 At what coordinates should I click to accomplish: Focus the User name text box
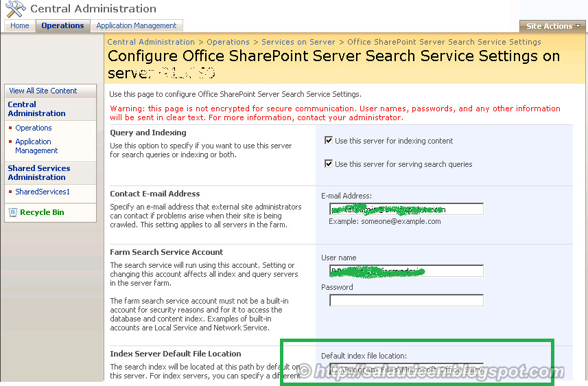(406, 271)
